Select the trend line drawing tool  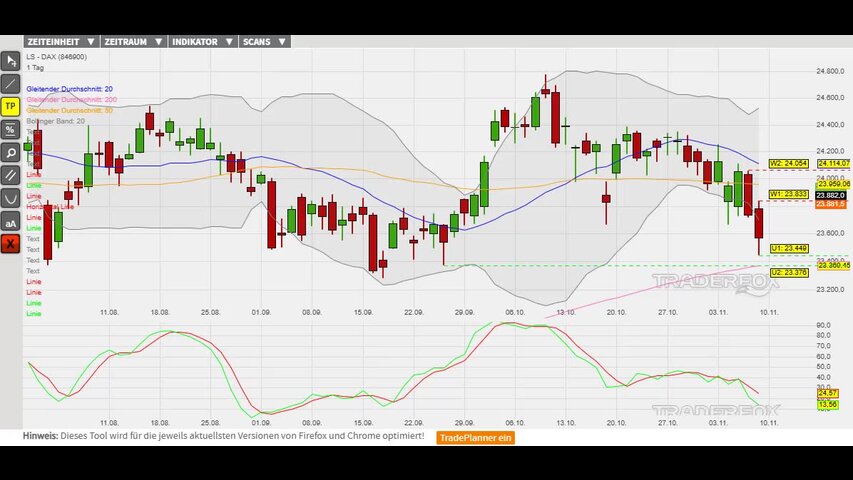(11, 84)
